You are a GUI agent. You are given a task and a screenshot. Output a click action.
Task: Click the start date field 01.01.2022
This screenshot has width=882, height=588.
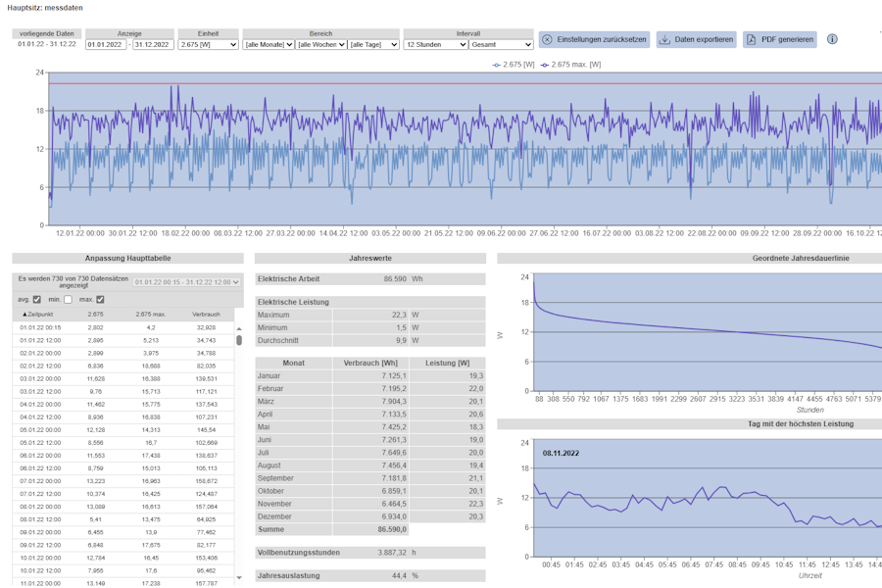pos(106,44)
